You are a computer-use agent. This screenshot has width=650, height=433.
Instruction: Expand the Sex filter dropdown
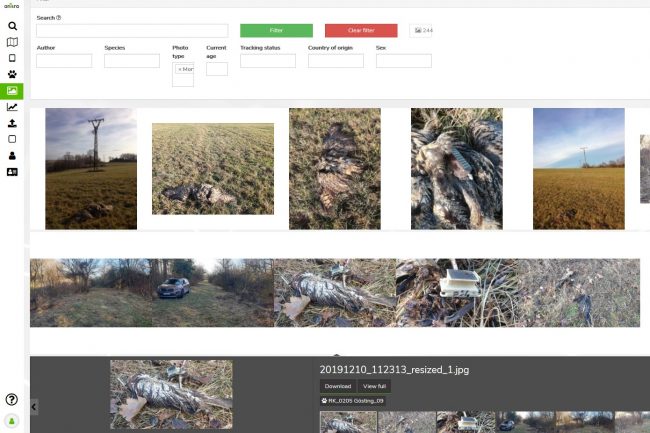point(403,61)
